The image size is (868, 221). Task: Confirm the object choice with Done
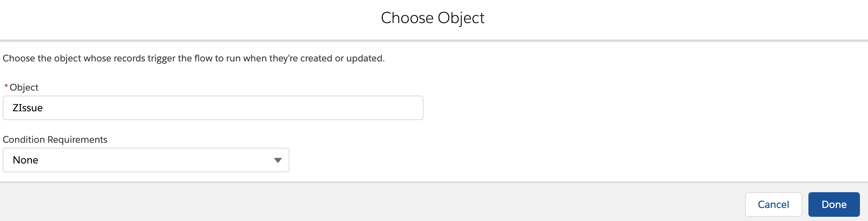[834, 205]
